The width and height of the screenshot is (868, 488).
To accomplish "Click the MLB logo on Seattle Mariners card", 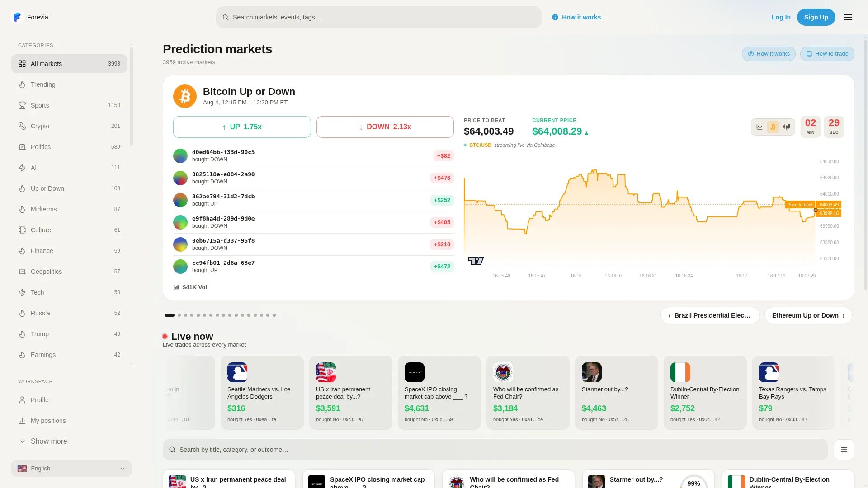I will click(237, 372).
